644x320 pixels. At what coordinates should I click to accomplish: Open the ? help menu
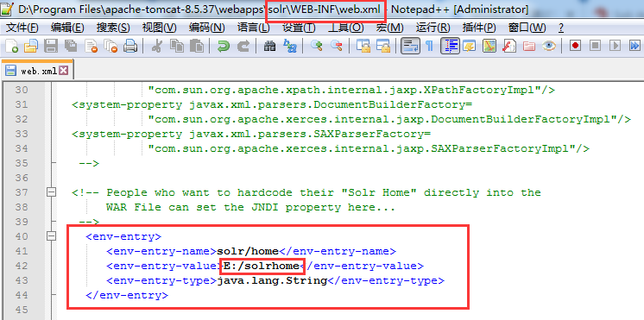(561, 28)
